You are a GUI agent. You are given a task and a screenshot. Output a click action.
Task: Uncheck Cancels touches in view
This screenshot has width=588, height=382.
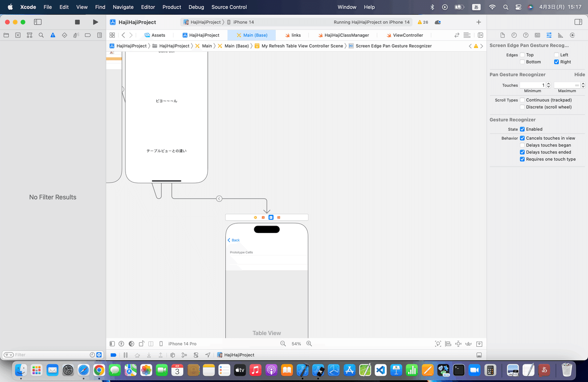(522, 138)
